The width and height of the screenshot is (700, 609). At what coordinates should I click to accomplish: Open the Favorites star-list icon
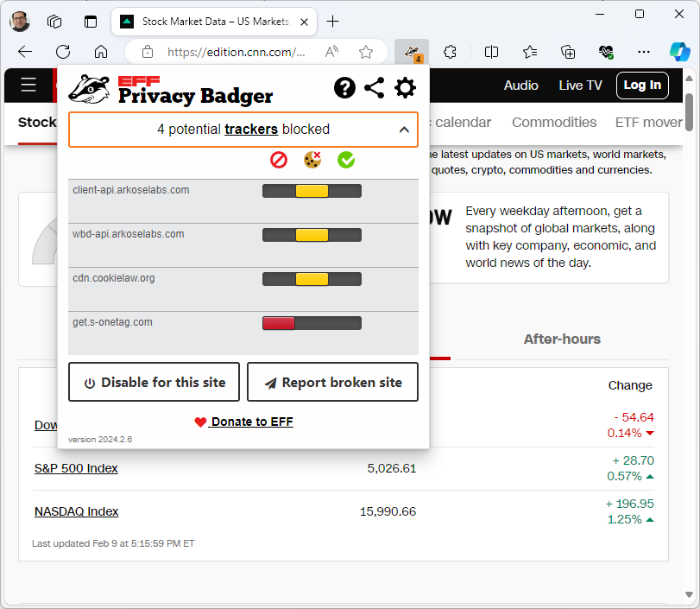coord(529,53)
